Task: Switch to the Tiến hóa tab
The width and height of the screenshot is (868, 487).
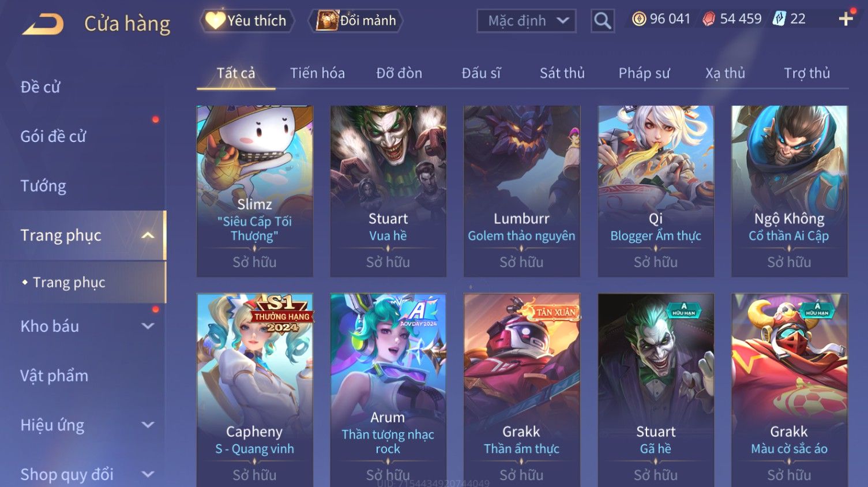Action: pos(317,73)
